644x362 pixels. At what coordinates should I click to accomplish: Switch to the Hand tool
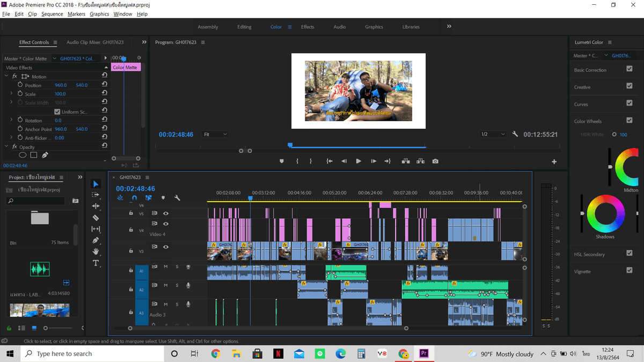96,252
